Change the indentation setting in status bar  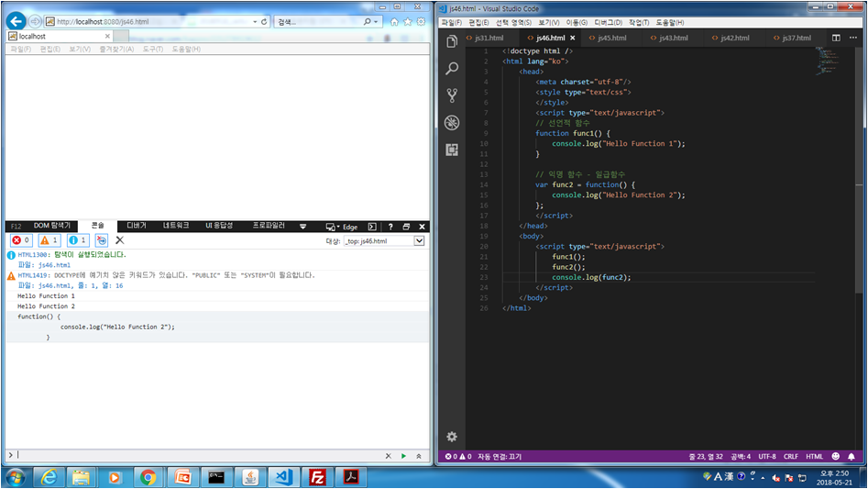[741, 456]
